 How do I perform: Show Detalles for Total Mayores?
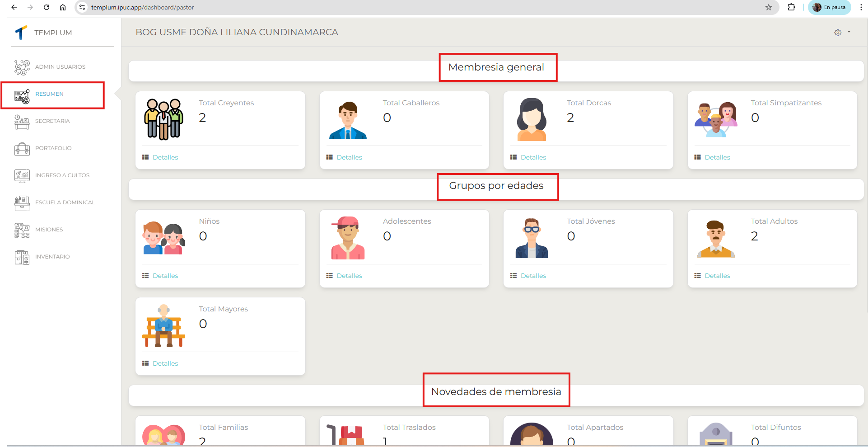(165, 363)
